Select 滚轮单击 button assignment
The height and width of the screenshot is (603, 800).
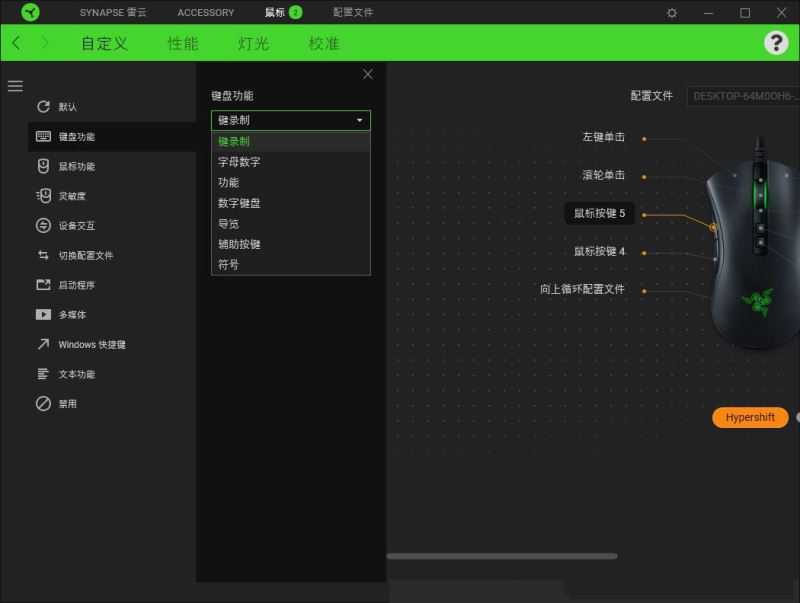pos(604,175)
